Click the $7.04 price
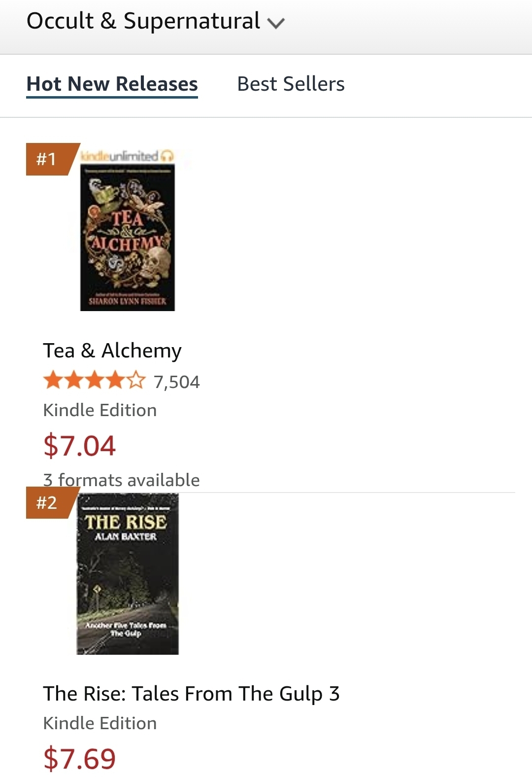This screenshot has width=532, height=778. point(79,446)
